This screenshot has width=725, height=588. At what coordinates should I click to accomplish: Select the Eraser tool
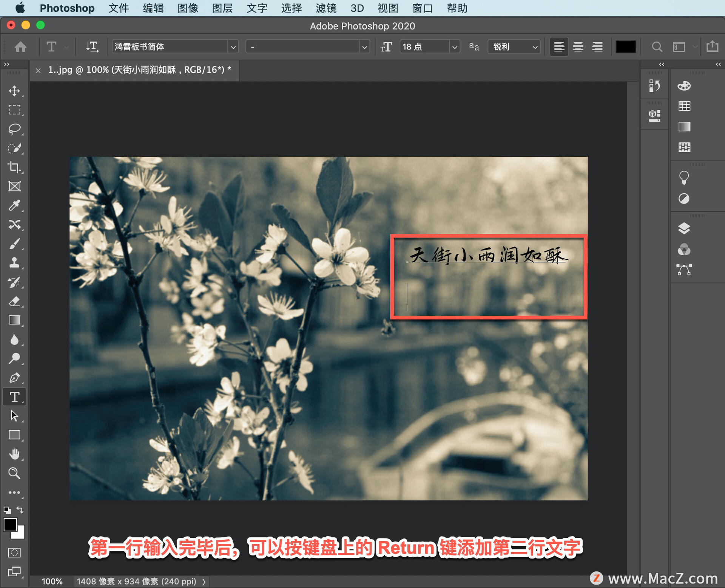14,301
